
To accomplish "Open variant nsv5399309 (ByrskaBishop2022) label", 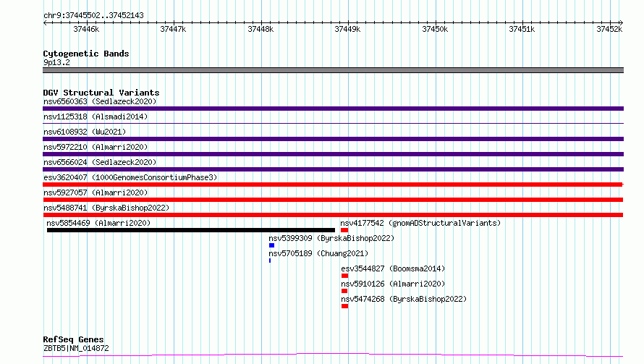I will click(x=331, y=238).
